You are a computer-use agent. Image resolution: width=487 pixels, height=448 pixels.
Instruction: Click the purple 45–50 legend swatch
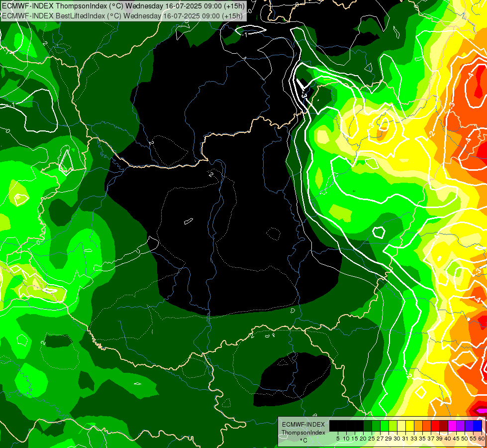(461, 426)
